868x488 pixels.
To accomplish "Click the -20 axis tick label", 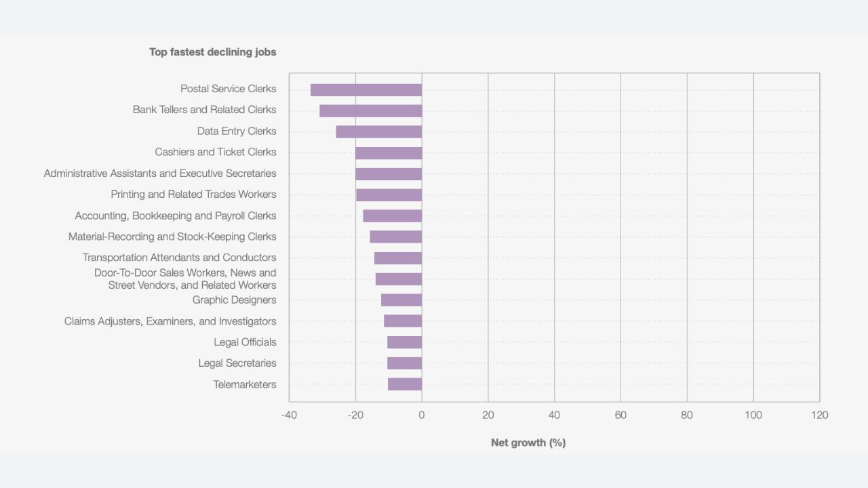I will click(x=355, y=415).
